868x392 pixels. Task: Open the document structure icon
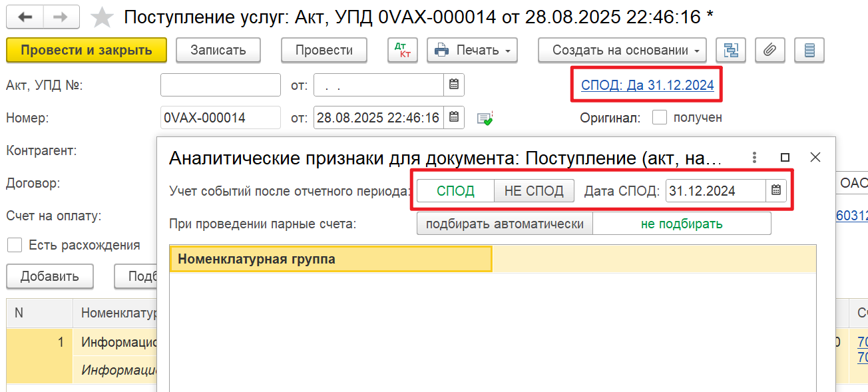click(730, 50)
